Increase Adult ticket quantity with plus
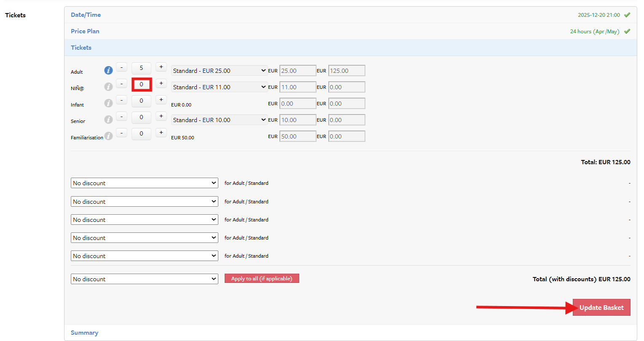The image size is (644, 341). click(x=161, y=67)
